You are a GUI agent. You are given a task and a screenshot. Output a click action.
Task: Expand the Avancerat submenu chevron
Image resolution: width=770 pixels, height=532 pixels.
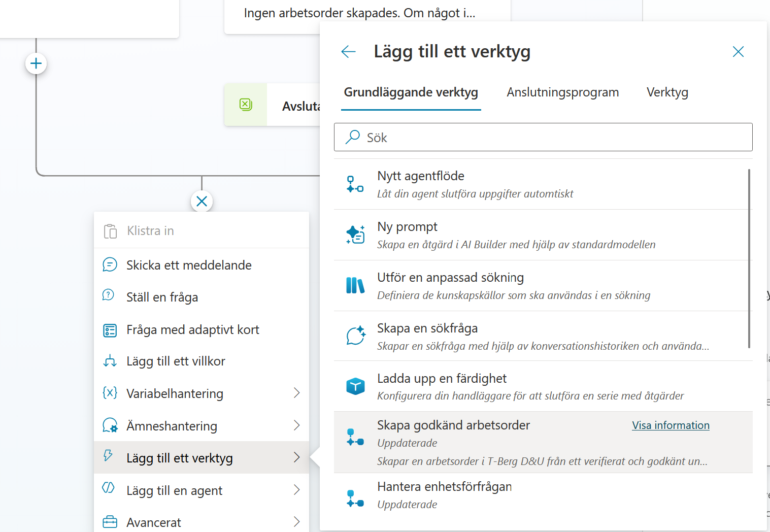pos(297,522)
